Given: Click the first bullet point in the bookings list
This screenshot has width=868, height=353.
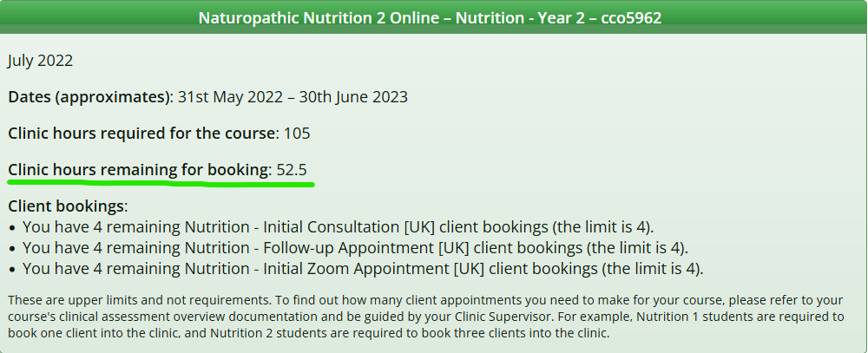Looking at the screenshot, I should (13, 228).
